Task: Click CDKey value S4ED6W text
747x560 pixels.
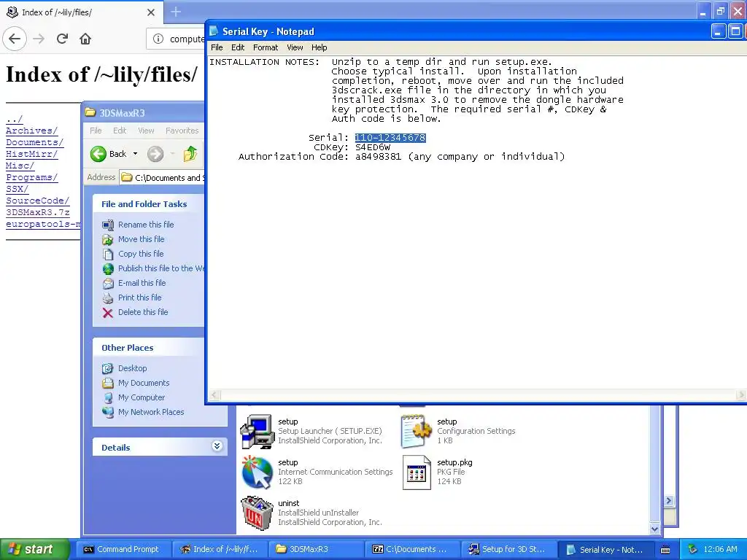Action: [373, 147]
